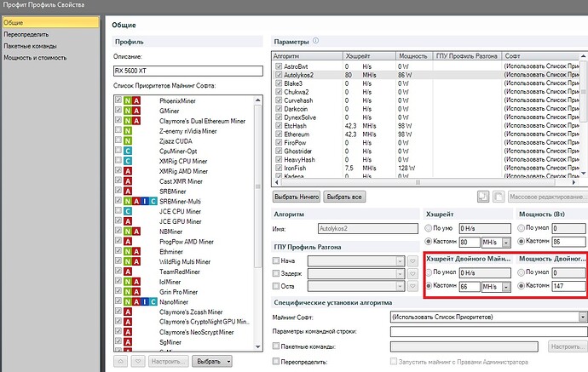Enable the Z-enemy nVidia Miner checkbox
The width and height of the screenshot is (588, 372).
coord(118,130)
